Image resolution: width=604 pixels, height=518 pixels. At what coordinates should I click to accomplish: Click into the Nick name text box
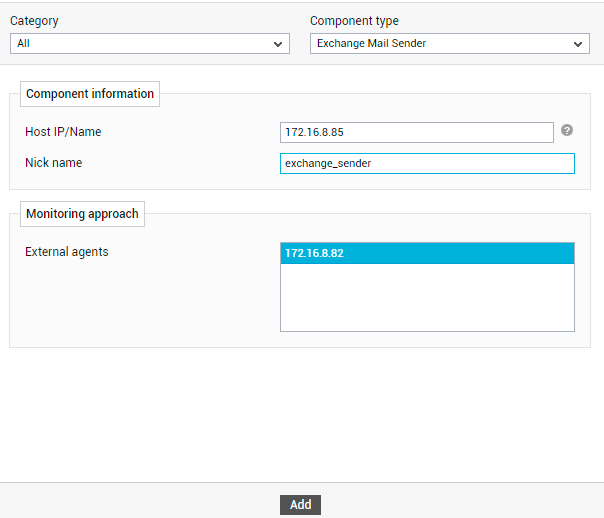tap(427, 164)
